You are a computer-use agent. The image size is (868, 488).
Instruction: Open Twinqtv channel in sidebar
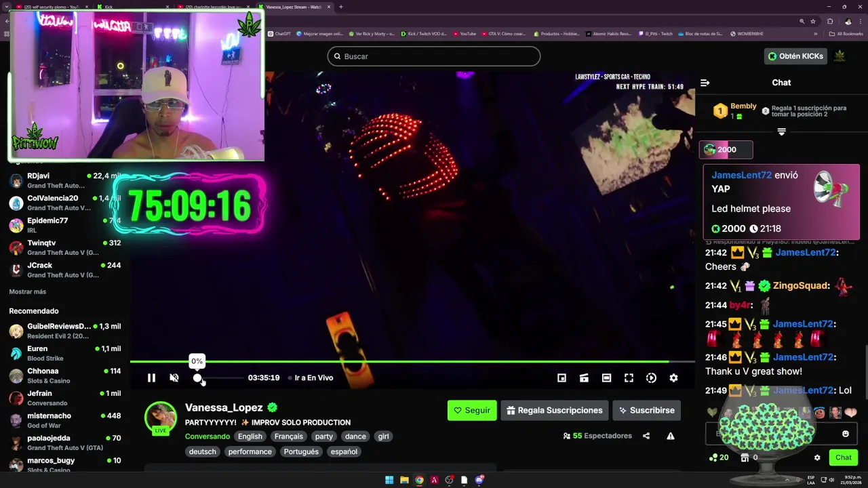65,247
